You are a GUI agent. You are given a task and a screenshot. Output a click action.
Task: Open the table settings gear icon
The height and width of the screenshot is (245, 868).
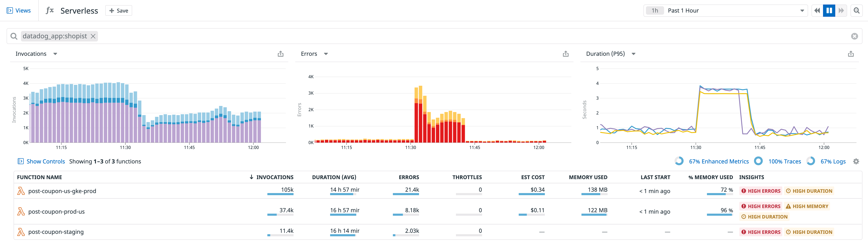pos(856,161)
